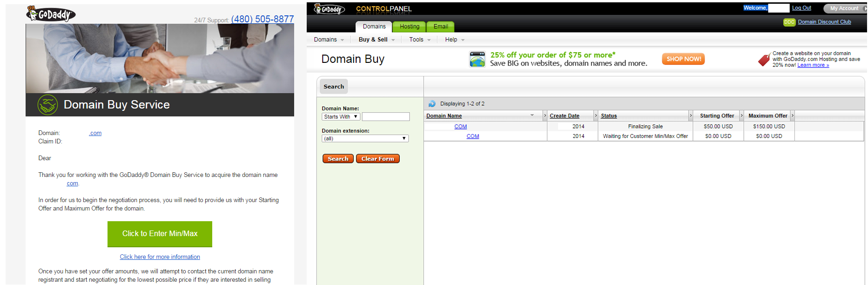Click the Learn more hosting link
The width and height of the screenshot is (868, 285).
tap(813, 65)
